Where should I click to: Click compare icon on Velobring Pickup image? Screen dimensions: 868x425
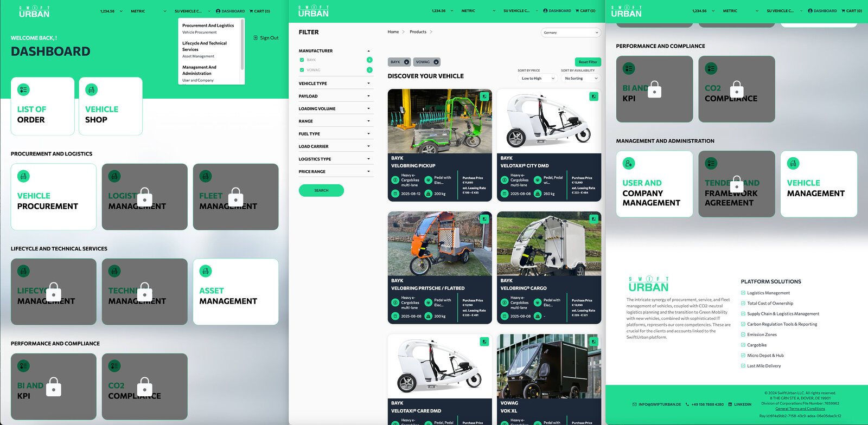point(484,96)
